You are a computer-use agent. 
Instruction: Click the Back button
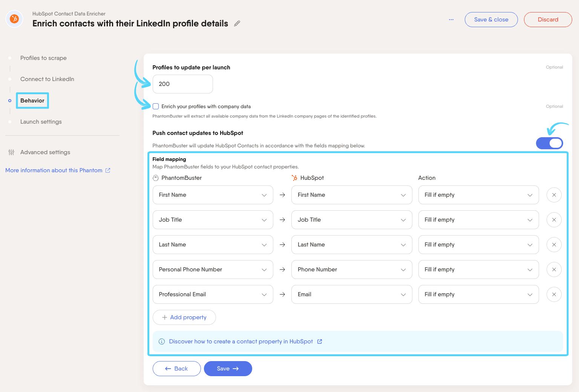point(176,369)
